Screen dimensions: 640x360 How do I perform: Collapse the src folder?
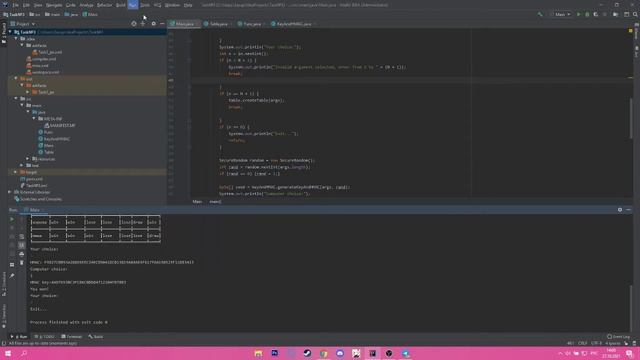tap(16, 98)
